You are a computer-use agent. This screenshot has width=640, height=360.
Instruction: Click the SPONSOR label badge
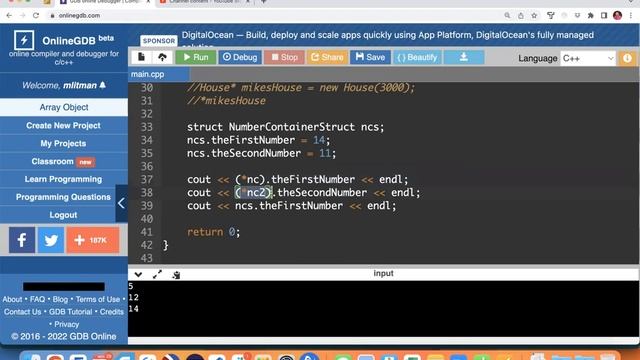[x=159, y=41]
